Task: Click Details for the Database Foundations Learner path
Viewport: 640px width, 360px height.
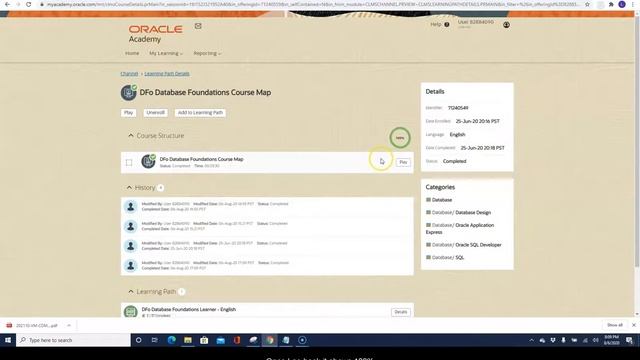Action: click(x=401, y=312)
